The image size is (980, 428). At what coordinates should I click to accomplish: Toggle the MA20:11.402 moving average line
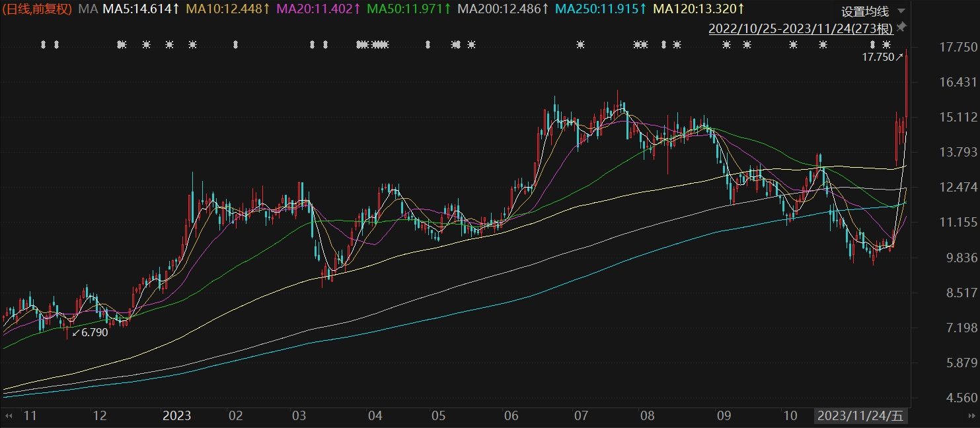(x=319, y=9)
